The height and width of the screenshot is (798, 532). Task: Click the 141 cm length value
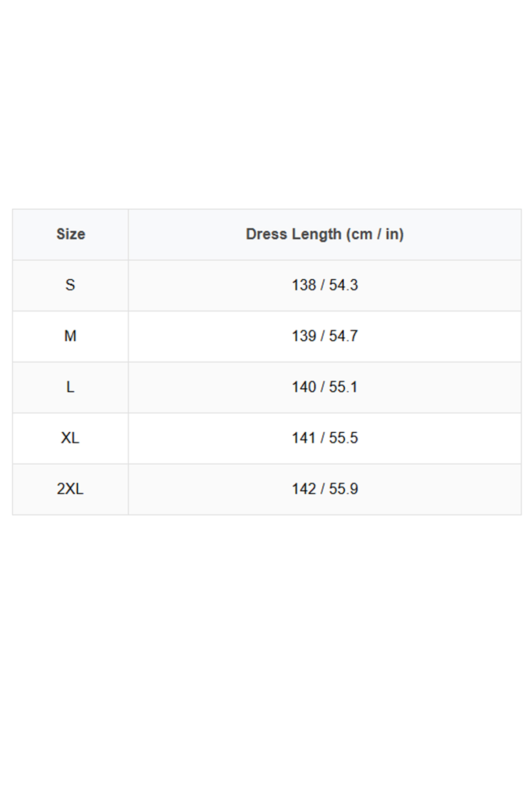click(304, 438)
